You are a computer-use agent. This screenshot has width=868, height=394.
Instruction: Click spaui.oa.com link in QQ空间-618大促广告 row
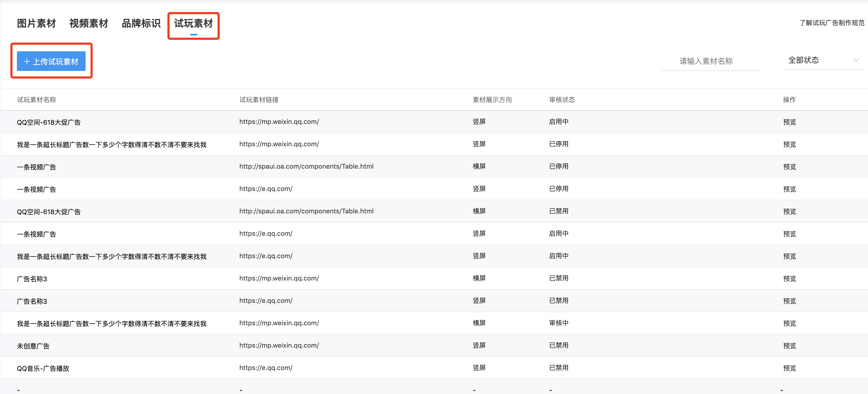click(306, 211)
